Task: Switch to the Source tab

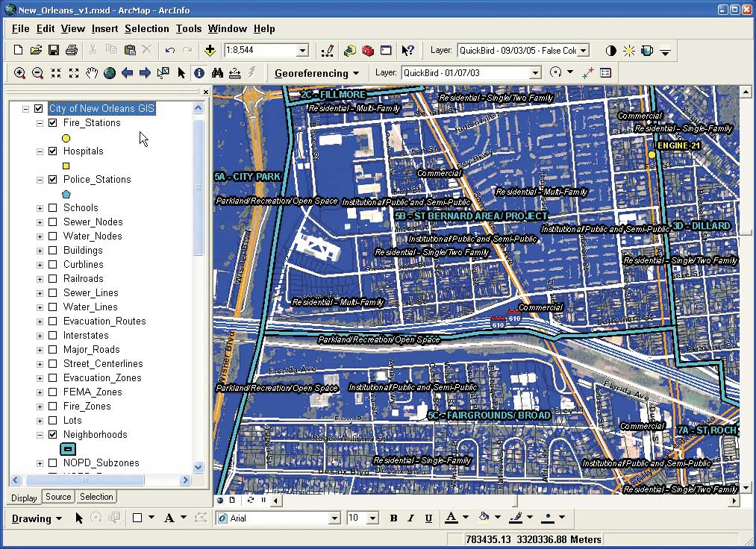Action: 58,497
